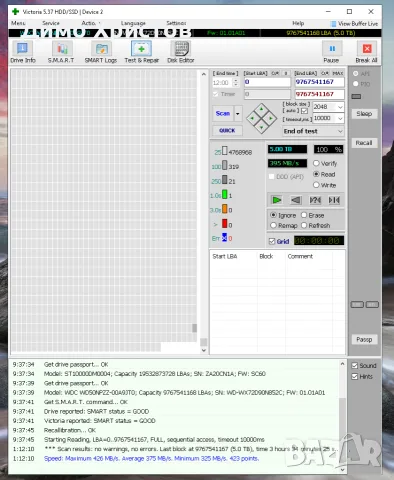The height and width of the screenshot is (480, 394).
Task: Click the QUICK scan button
Action: tap(227, 130)
